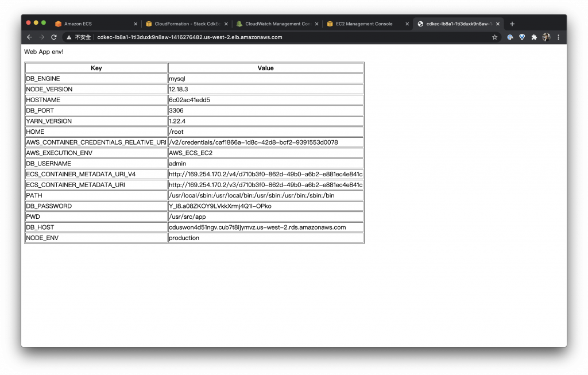Click the Key column header
Image resolution: width=588 pixels, height=375 pixels.
(x=96, y=68)
